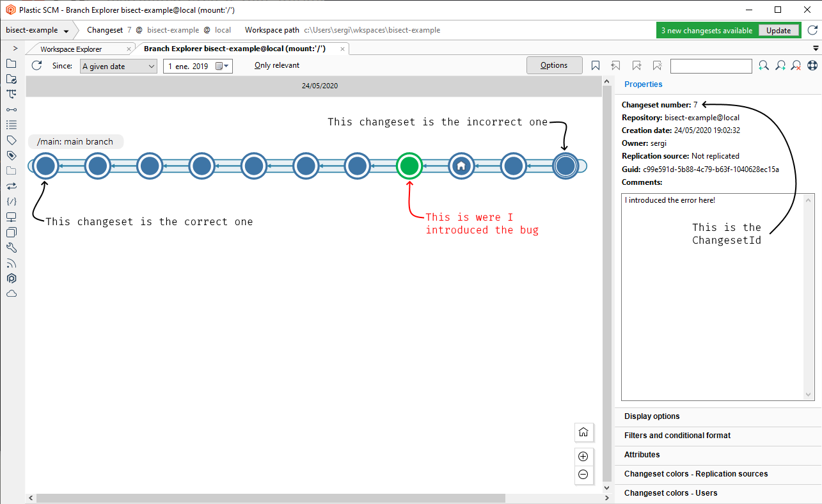Go to previous bookmark icon
This screenshot has height=504, width=822.
click(615, 65)
